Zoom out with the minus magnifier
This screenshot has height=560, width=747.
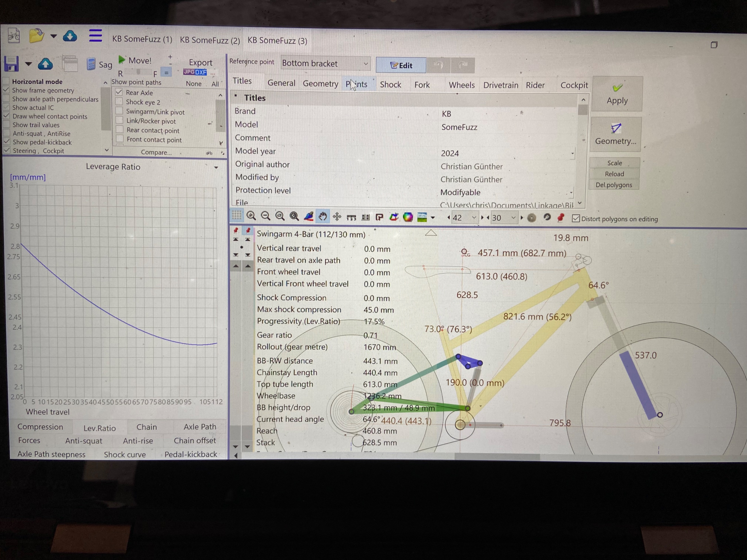(x=265, y=216)
